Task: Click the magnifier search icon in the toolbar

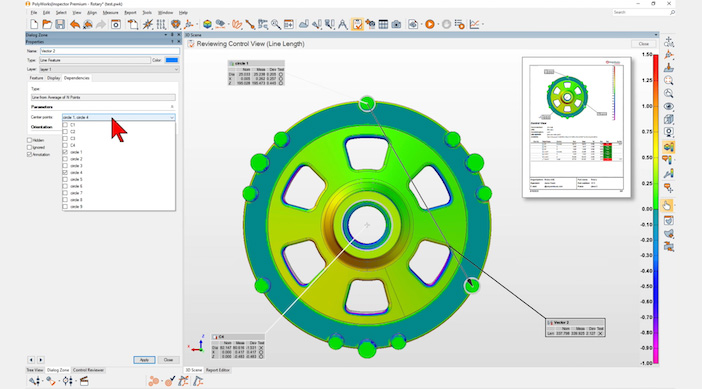Action: pos(276,24)
